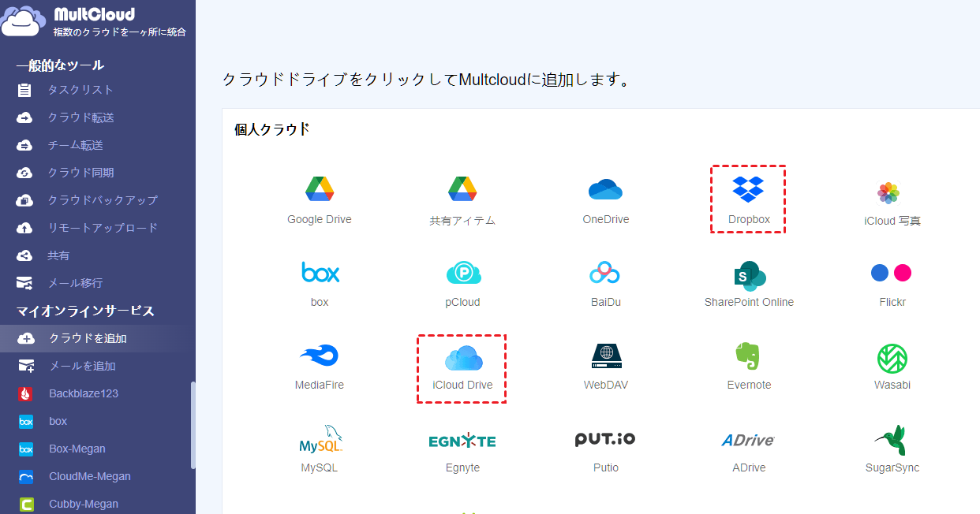Click the マイオンラインサービス heading
Image resolution: width=980 pixels, height=514 pixels.
(85, 311)
